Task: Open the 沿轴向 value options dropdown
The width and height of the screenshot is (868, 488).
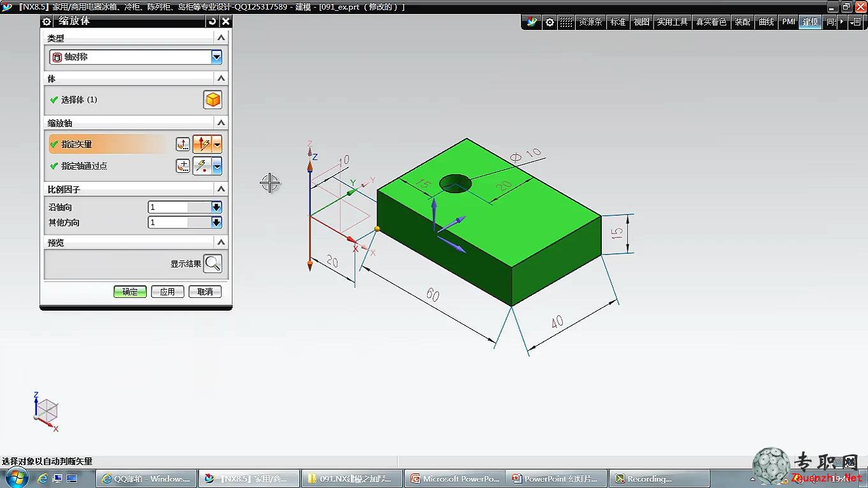Action: (217, 207)
